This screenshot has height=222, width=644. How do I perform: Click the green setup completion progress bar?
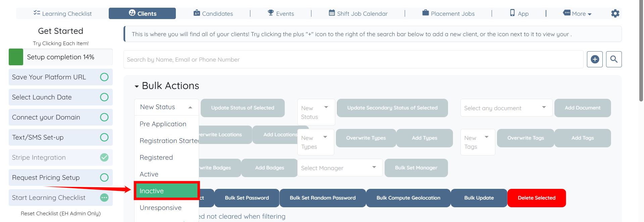pos(16,57)
